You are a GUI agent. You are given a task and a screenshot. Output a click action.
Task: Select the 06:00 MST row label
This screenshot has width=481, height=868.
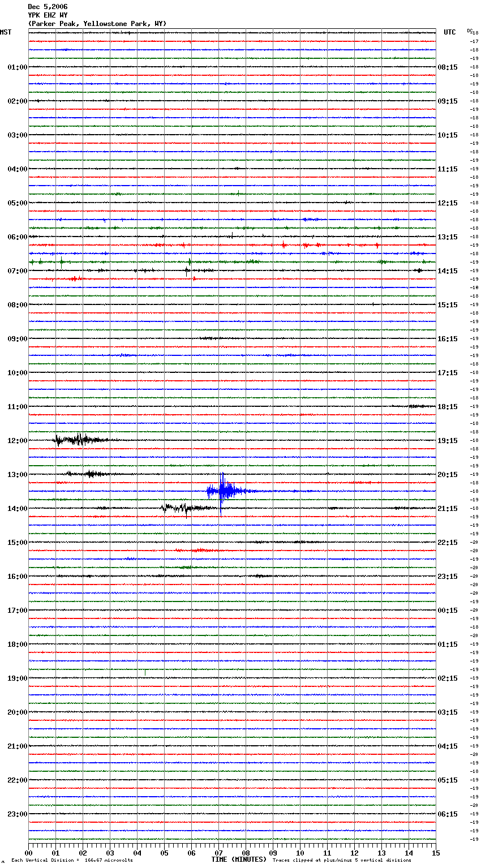point(18,237)
